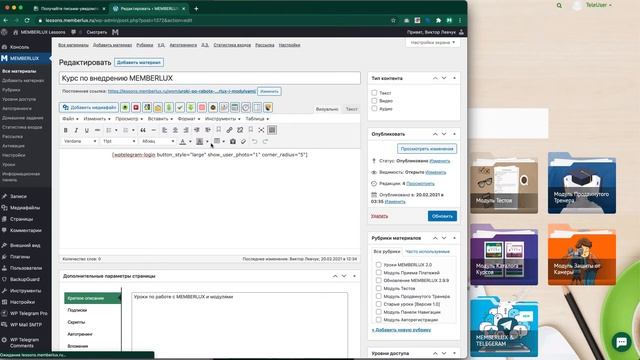640x360 pixels.
Task: Open the Файл editor menu
Action: tap(69, 119)
